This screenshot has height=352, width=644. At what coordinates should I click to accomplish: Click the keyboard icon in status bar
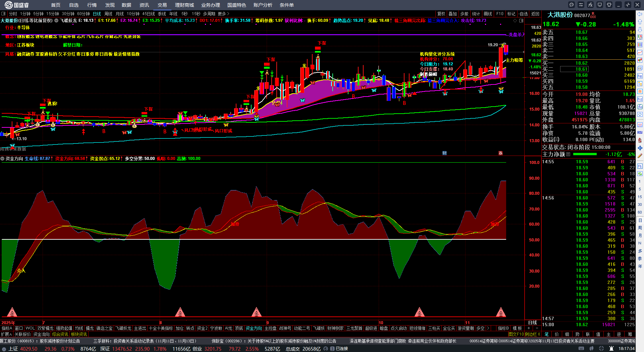(581, 349)
